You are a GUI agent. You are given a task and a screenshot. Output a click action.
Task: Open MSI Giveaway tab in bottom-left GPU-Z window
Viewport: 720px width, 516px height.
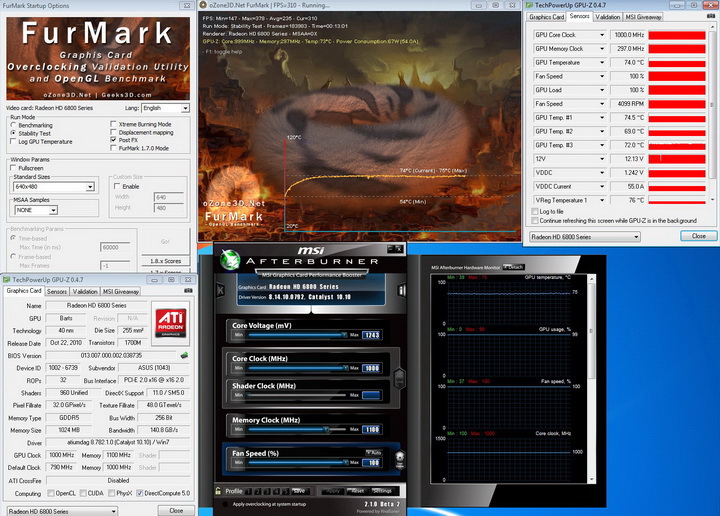[x=120, y=292]
